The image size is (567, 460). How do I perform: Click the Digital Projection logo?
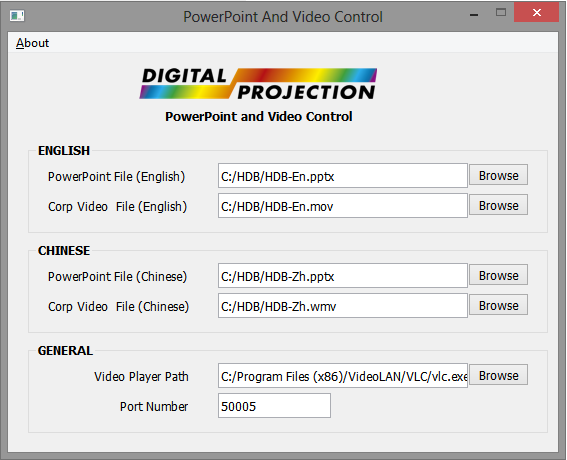258,84
